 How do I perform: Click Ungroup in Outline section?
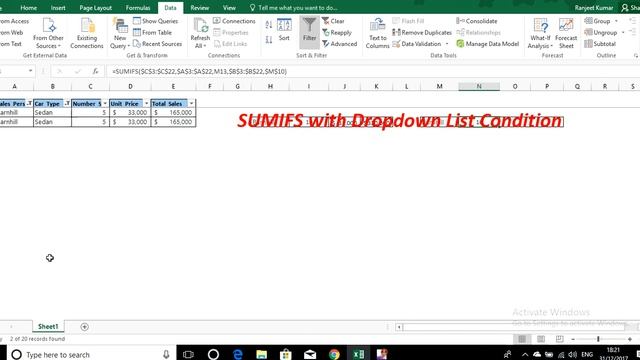(601, 32)
